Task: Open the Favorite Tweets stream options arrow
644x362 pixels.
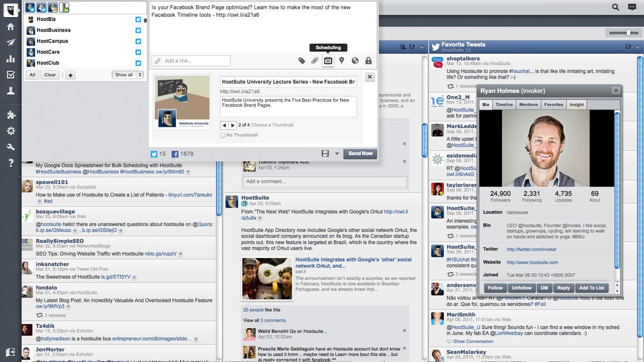Action: [638, 47]
